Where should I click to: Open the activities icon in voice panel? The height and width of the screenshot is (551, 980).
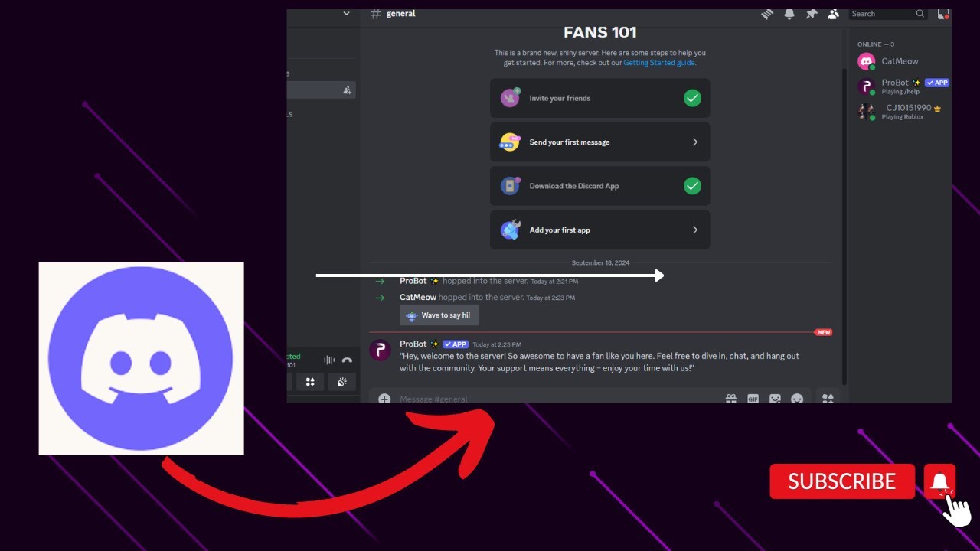click(310, 382)
